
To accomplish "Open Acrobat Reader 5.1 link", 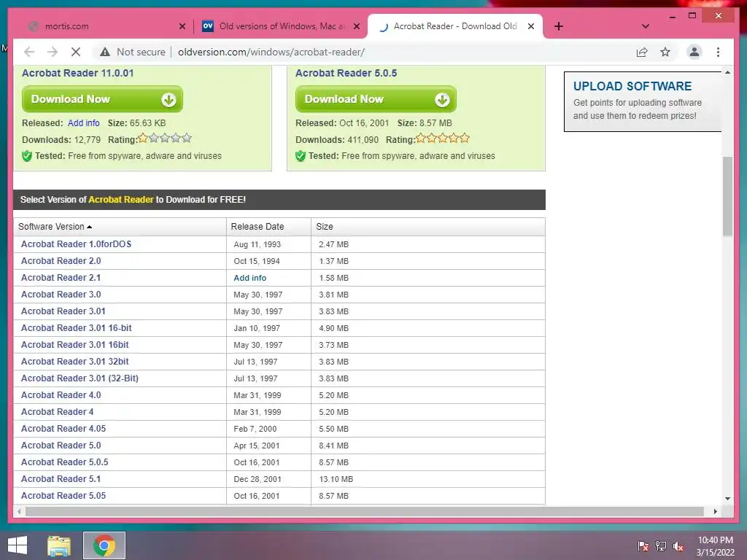I will [x=61, y=479].
